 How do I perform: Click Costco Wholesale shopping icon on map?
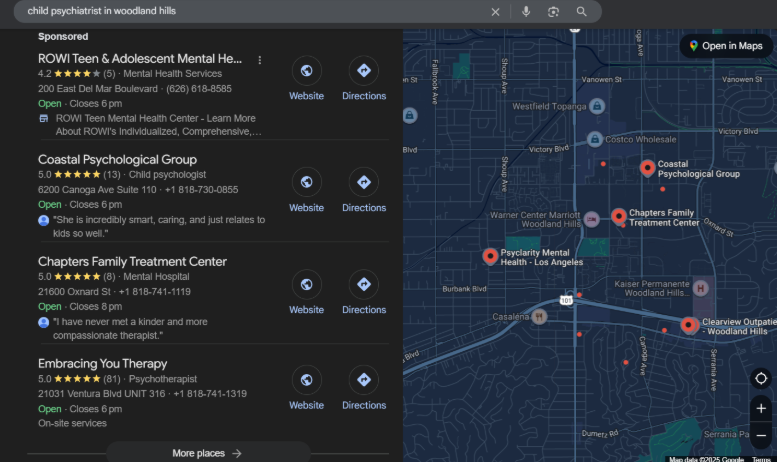point(595,139)
